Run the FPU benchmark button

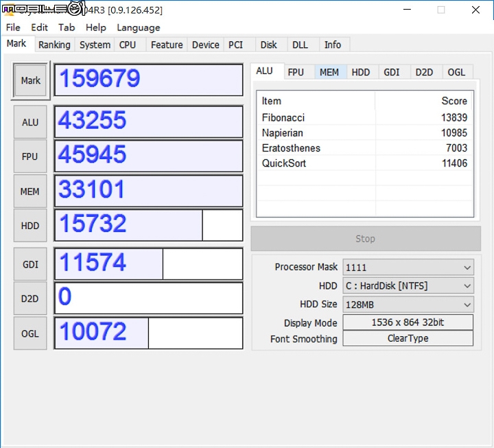[x=30, y=156]
